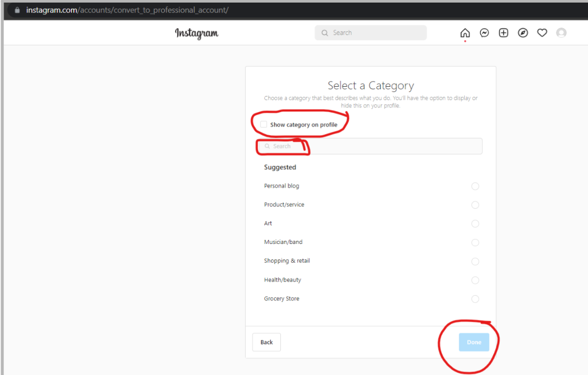Open the Explore compass icon
Viewport: 588px width, 375px height.
pyautogui.click(x=523, y=33)
